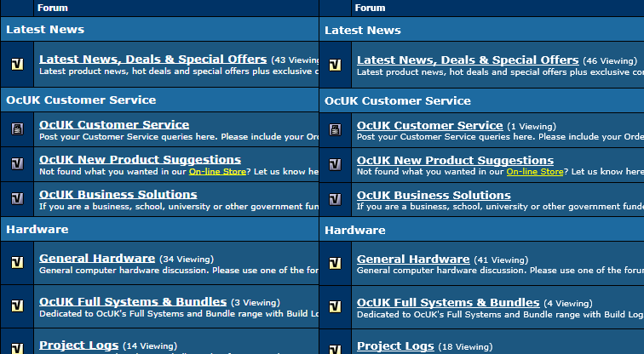This screenshot has height=354, width=644.
Task: Click forum icon beside Project Logs with 14 Viewing
Action: 17,349
